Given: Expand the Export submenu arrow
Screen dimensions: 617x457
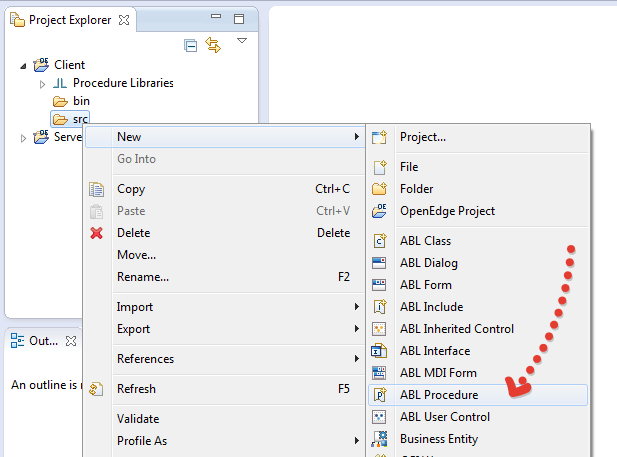Looking at the screenshot, I should click(x=357, y=329).
